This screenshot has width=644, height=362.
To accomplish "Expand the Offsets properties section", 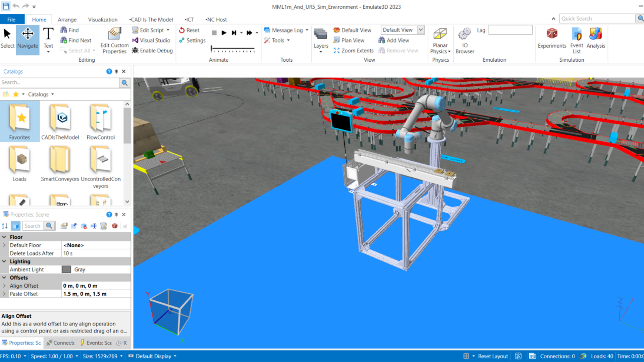I will pos(4,277).
